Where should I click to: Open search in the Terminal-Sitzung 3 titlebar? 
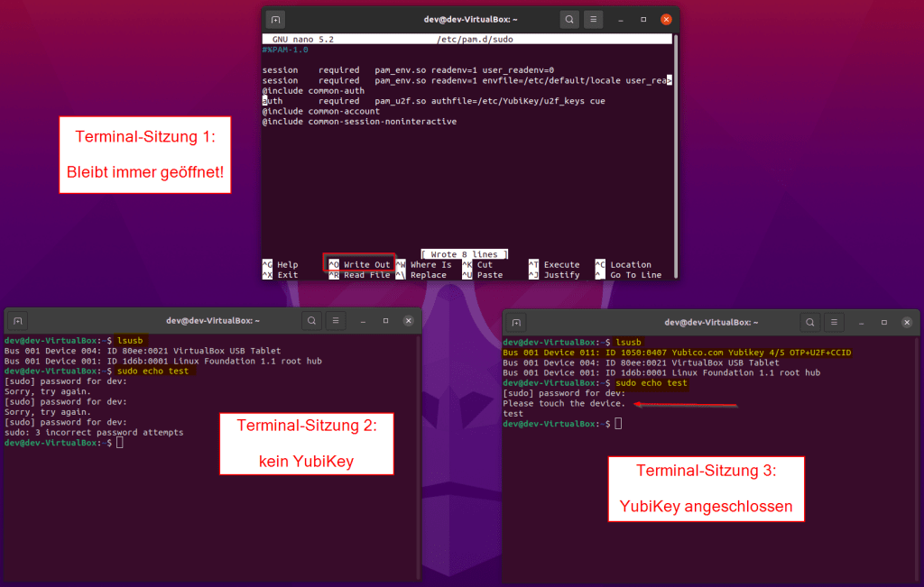point(809,322)
